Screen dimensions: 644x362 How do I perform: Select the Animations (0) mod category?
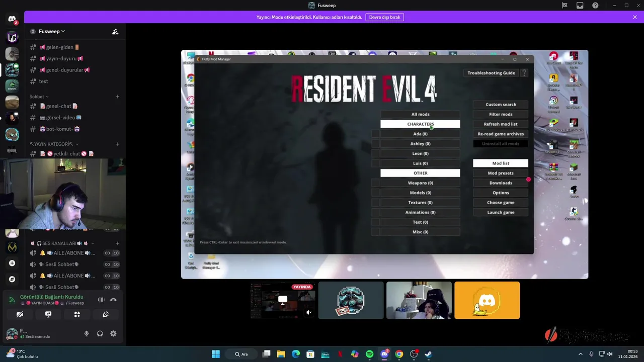coord(420,212)
